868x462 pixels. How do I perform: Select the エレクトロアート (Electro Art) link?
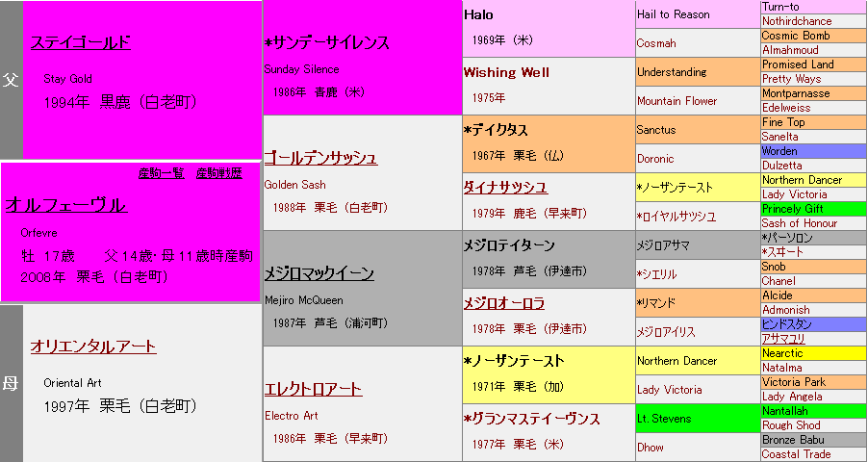pos(313,389)
